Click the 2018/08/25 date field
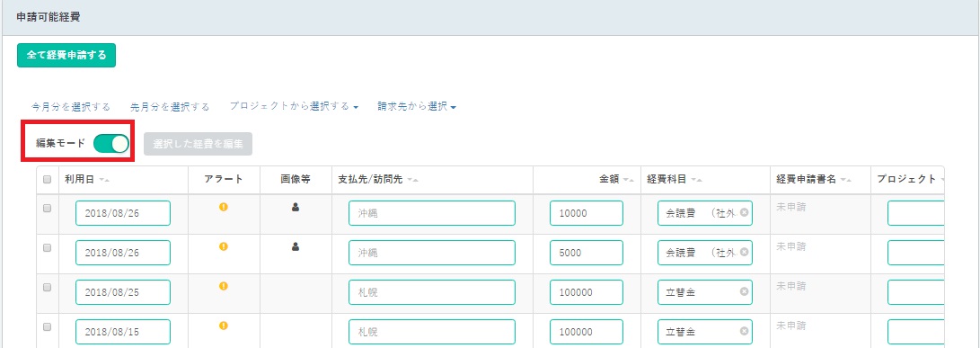 click(123, 291)
